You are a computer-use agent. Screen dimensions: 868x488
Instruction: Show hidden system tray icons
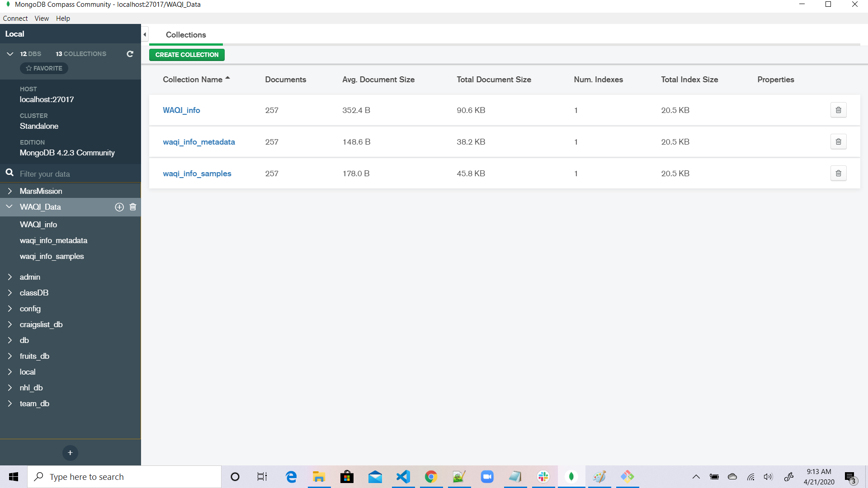tap(696, 477)
